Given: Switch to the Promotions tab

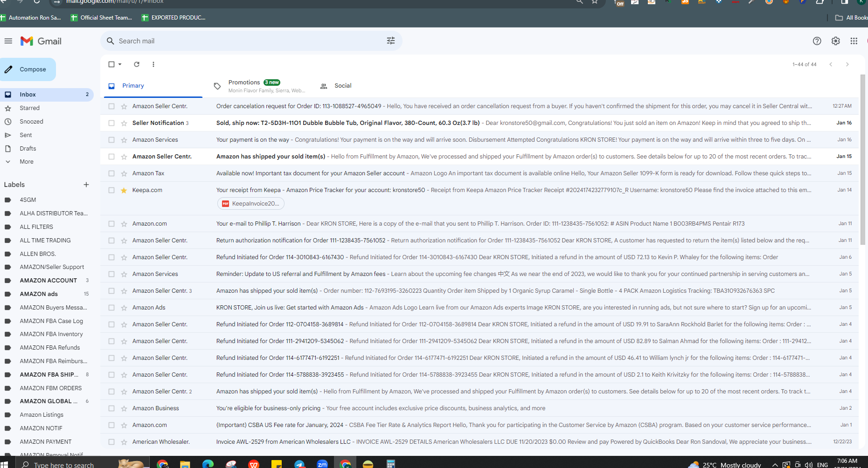Looking at the screenshot, I should pyautogui.click(x=259, y=86).
